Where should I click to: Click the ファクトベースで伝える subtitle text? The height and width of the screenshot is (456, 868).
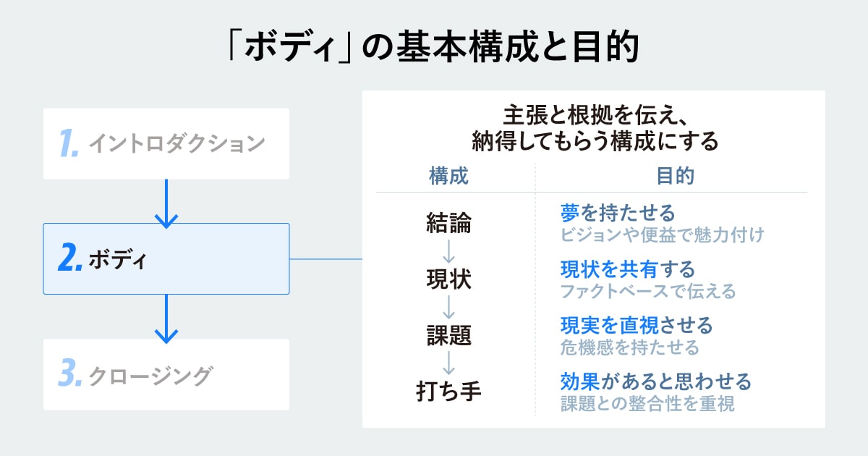click(x=647, y=292)
